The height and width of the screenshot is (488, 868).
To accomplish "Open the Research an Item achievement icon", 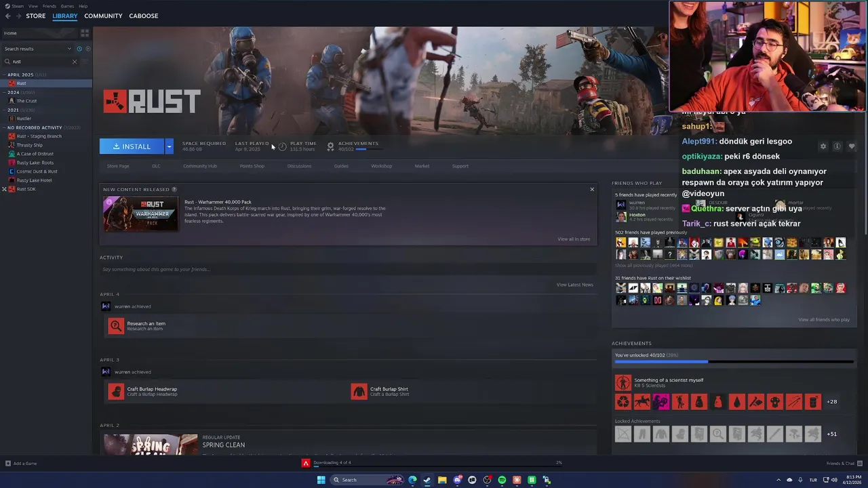I will pyautogui.click(x=116, y=326).
